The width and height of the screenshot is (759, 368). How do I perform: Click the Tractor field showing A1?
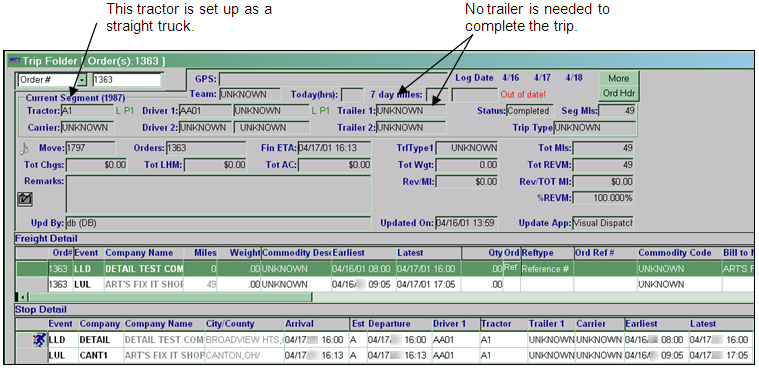tap(87, 111)
